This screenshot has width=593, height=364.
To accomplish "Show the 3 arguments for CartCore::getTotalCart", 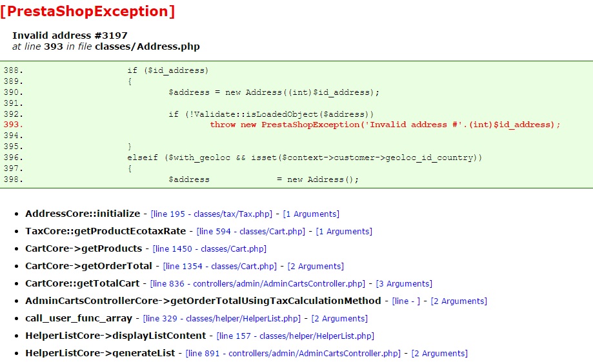I will pyautogui.click(x=404, y=284).
